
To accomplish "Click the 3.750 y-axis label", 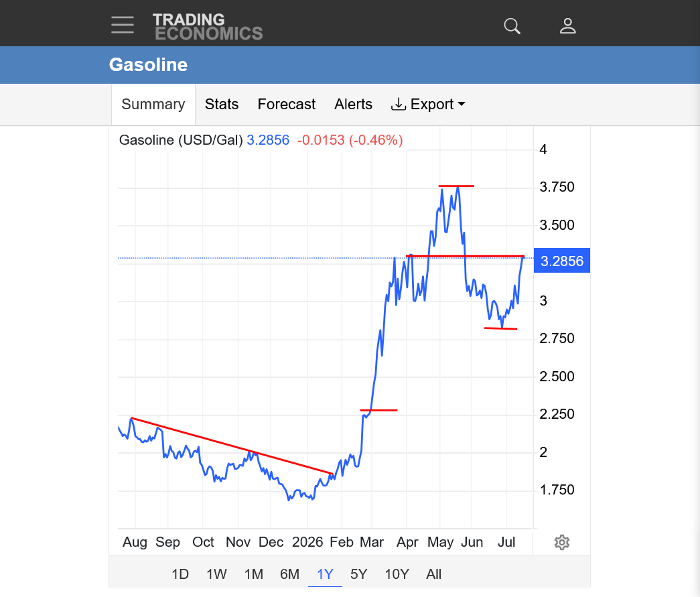I will tap(557, 187).
